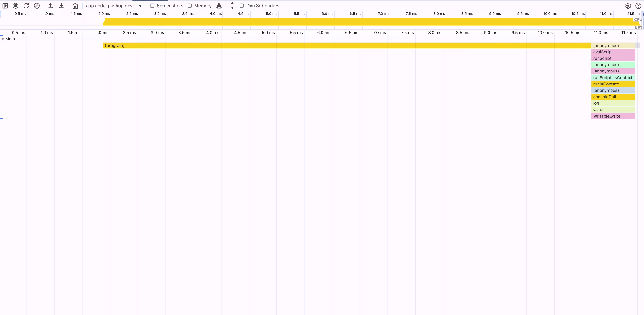Check the Dim 3rd parties option
The height and width of the screenshot is (315, 644).
coord(242,5)
